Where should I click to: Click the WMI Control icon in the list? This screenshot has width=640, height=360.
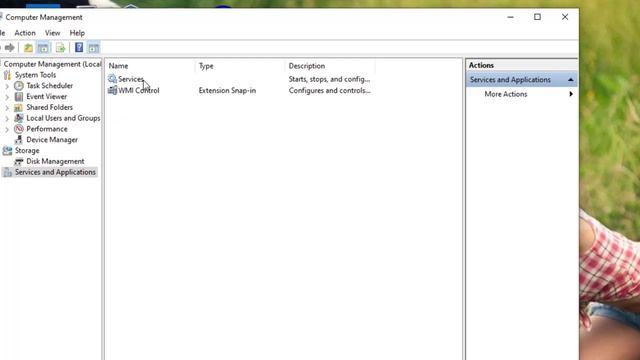pyautogui.click(x=112, y=90)
